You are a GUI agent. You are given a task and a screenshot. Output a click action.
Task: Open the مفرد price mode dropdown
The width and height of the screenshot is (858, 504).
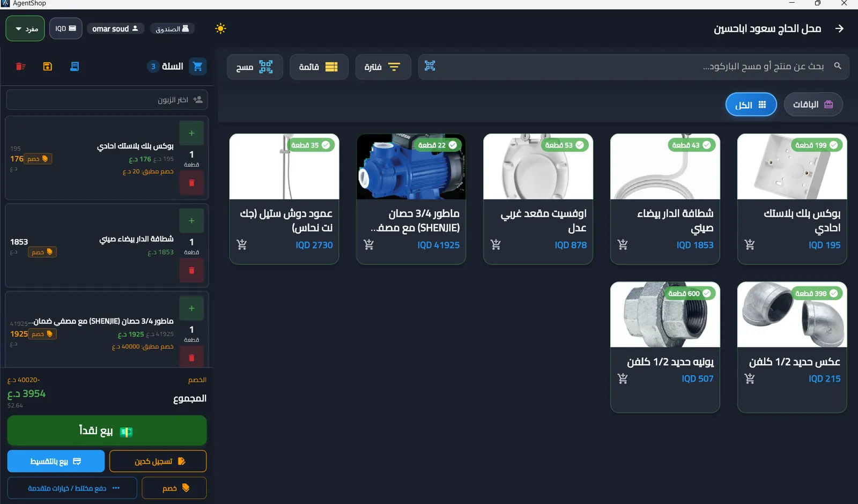[x=25, y=28]
